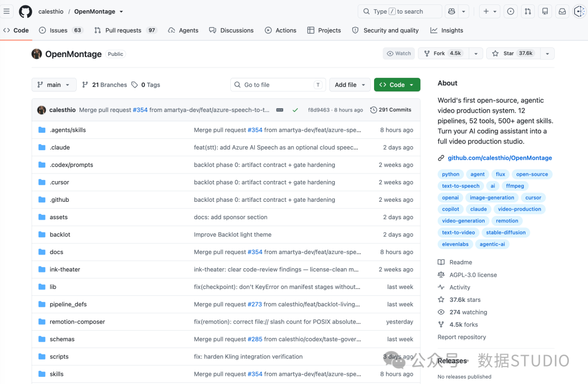The image size is (588, 384).
Task: Expand the Fork options dropdown arrow
Action: click(476, 53)
